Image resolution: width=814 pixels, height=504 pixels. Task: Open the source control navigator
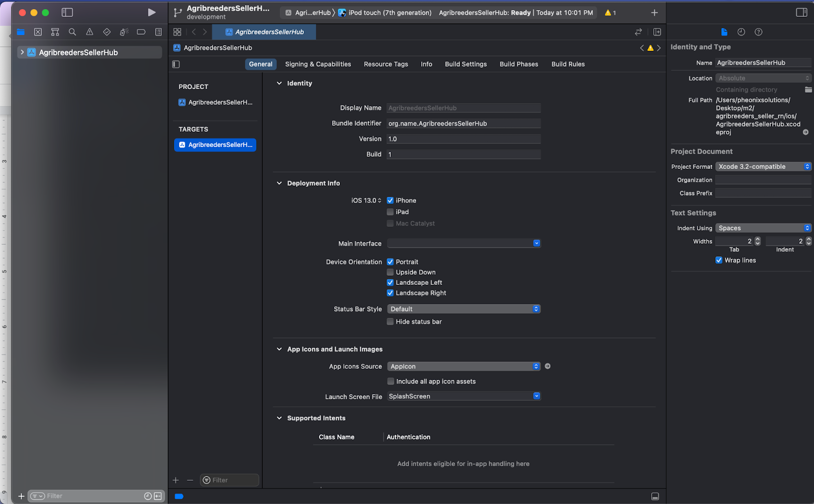coord(38,32)
